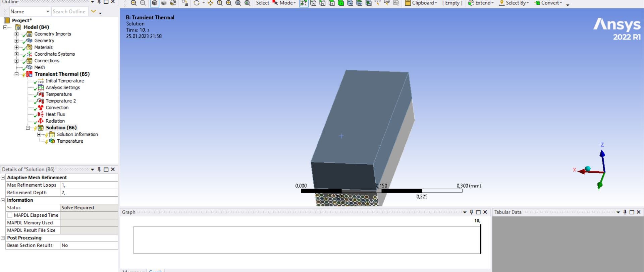Select Temperature result under Solution (B6)
This screenshot has height=272, width=644.
pos(70,141)
